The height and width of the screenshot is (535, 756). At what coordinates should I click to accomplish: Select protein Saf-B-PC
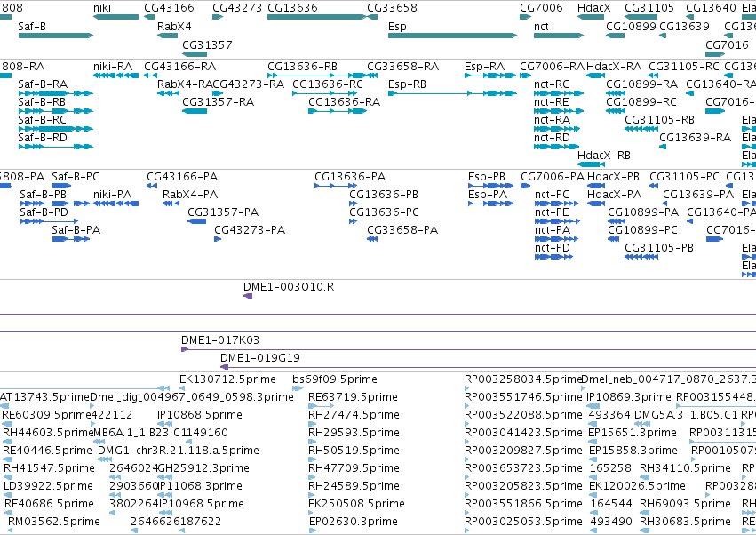[76, 177]
